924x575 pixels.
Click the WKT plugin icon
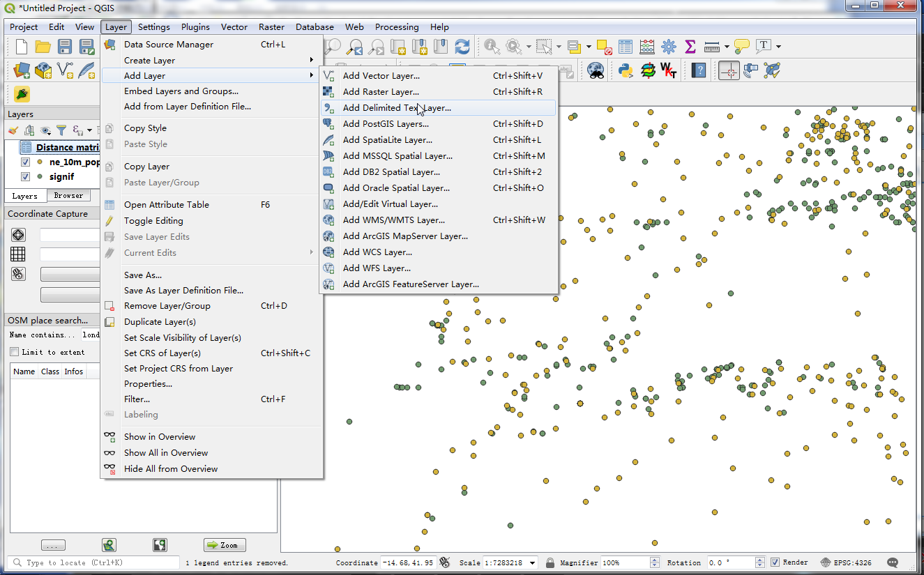[669, 70]
